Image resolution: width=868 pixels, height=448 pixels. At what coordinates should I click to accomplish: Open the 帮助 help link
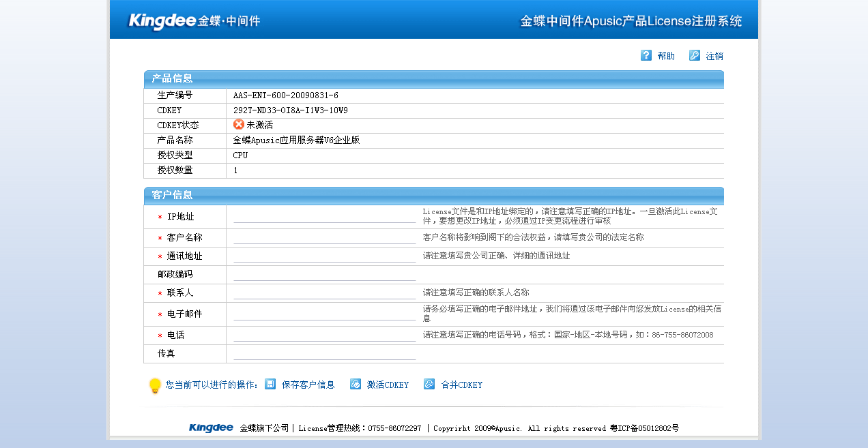(x=666, y=57)
